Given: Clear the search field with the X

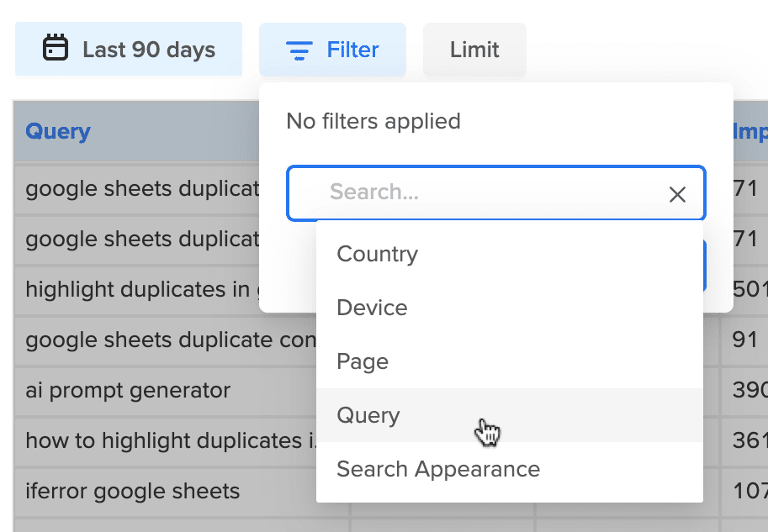Looking at the screenshot, I should (x=677, y=194).
